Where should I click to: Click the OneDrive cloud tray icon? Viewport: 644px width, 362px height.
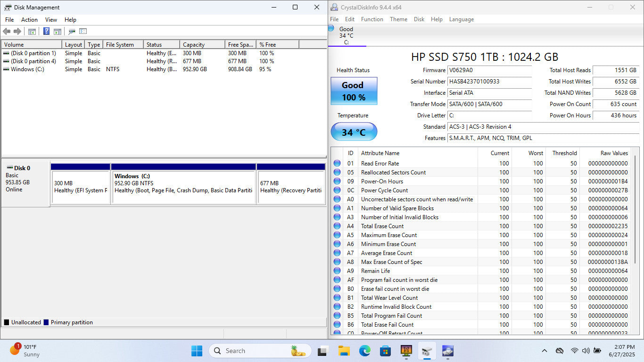[560, 351]
